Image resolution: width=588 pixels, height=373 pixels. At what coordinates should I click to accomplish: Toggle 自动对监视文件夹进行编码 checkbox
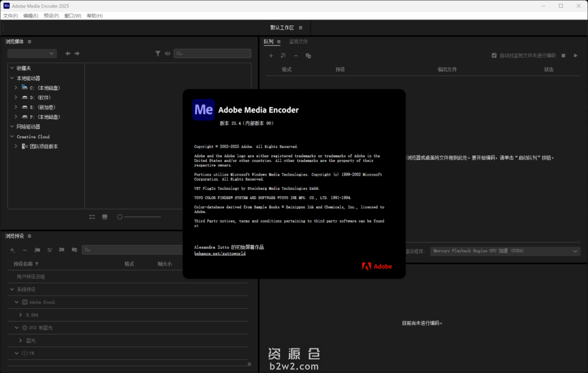494,56
